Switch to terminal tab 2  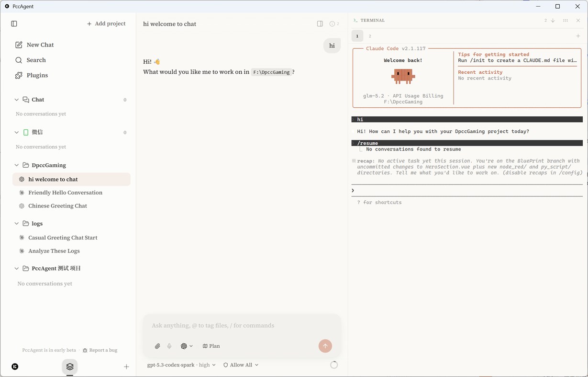pyautogui.click(x=370, y=36)
